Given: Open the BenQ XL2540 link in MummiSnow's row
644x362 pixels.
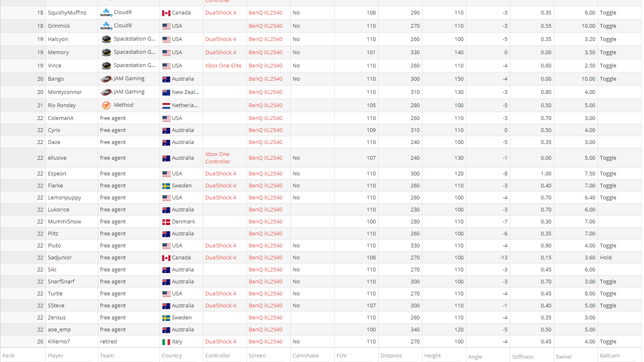Looking at the screenshot, I should pos(265,222).
